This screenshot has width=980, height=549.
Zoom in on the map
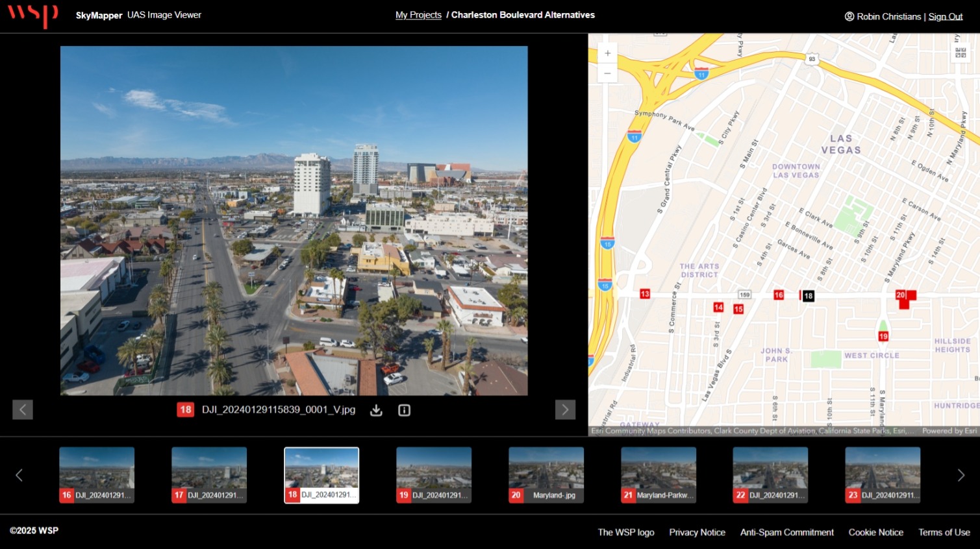point(607,53)
